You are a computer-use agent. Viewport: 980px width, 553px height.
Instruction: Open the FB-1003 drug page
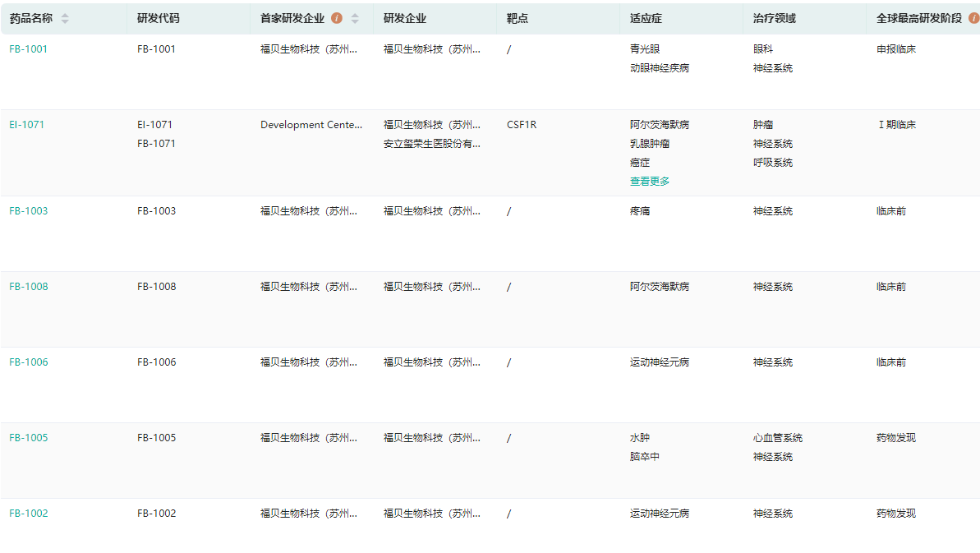pos(29,211)
